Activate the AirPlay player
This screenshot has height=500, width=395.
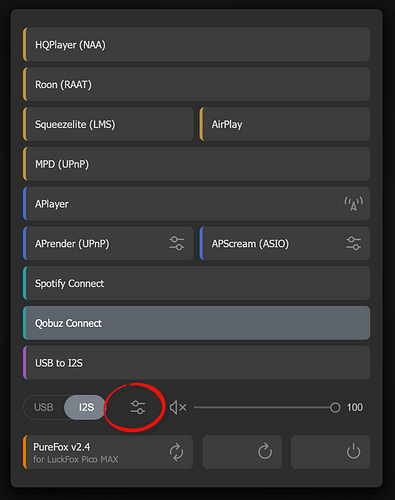tap(285, 124)
